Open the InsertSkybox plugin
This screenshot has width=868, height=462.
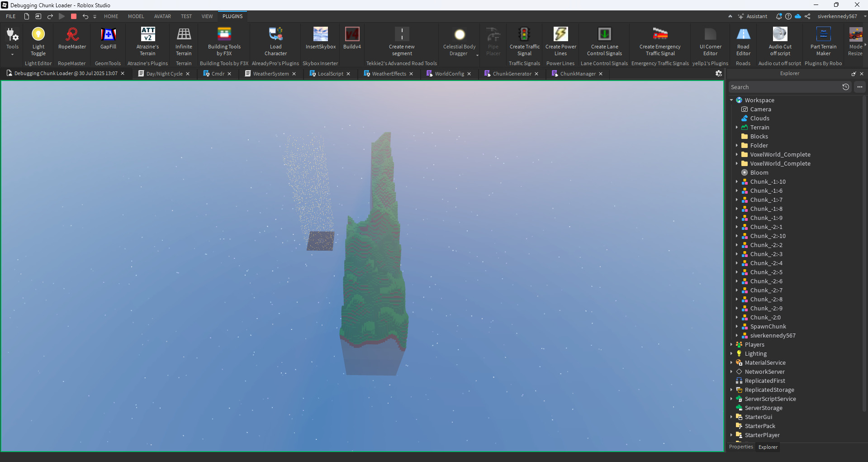click(320, 41)
